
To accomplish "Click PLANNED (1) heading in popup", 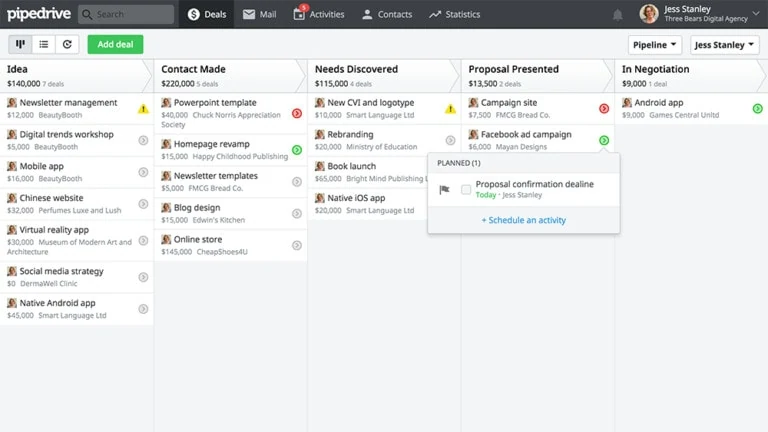I will click(x=458, y=163).
